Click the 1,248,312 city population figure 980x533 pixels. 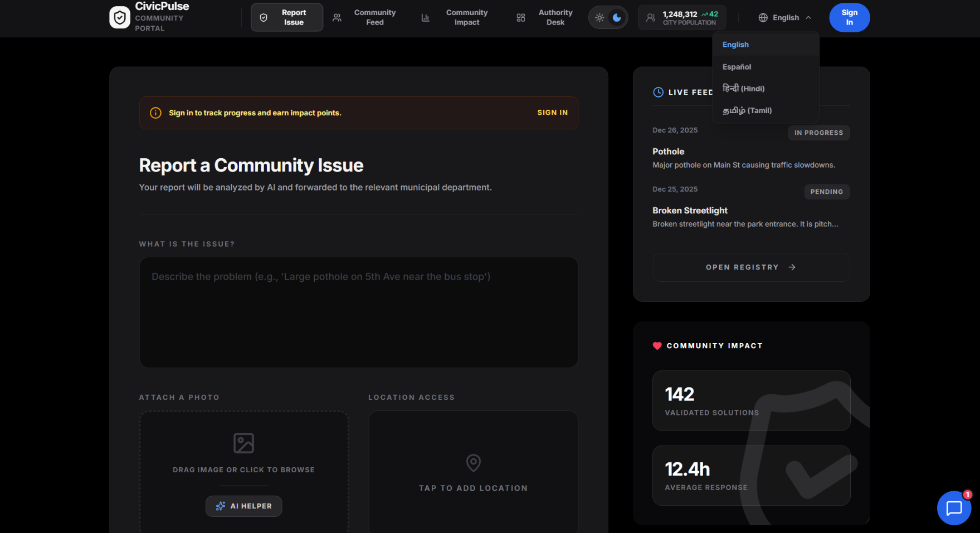click(680, 14)
